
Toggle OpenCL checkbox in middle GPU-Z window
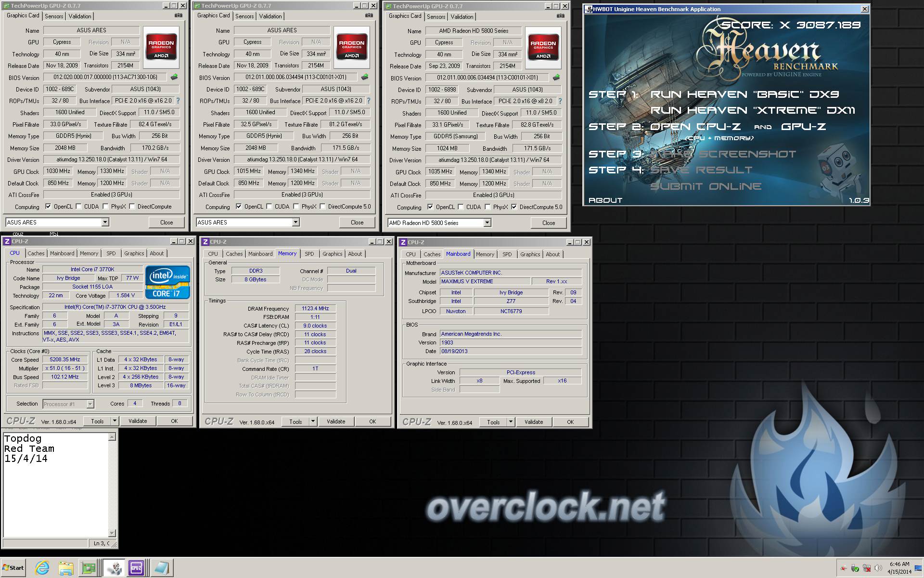pyautogui.click(x=239, y=207)
